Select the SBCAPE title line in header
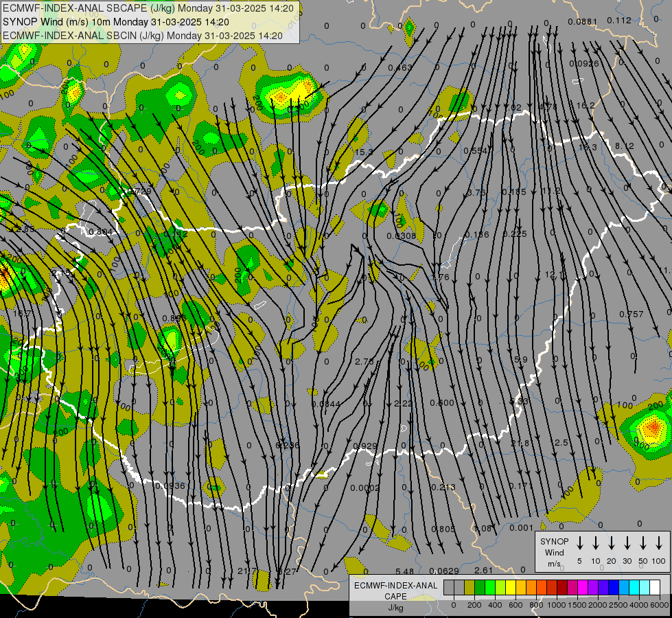 coord(148,8)
